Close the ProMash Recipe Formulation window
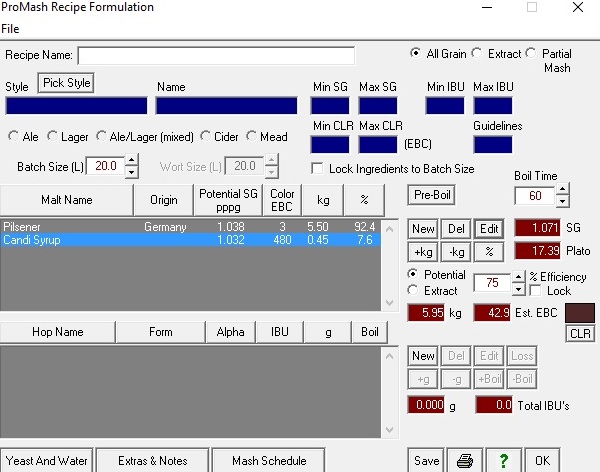 pos(577,8)
